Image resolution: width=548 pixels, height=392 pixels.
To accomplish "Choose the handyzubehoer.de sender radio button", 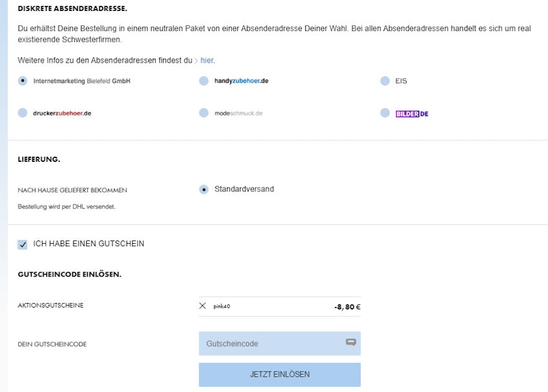I will (204, 81).
